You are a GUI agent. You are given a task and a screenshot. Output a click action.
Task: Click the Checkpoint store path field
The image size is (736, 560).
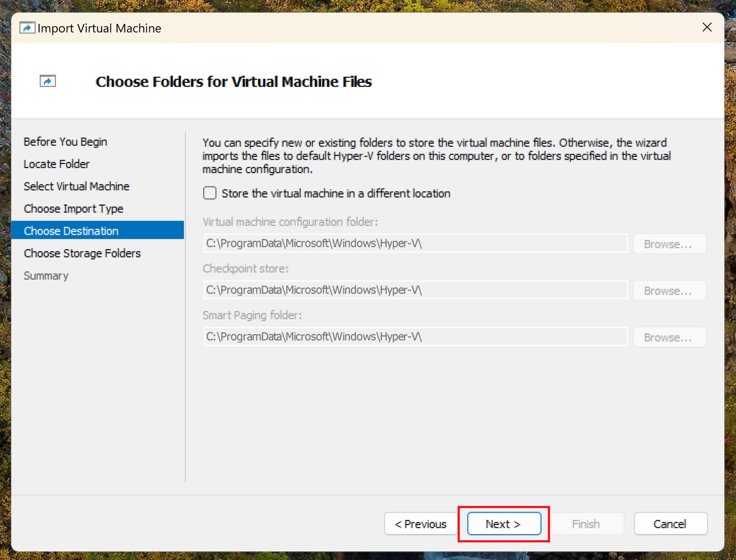point(416,290)
